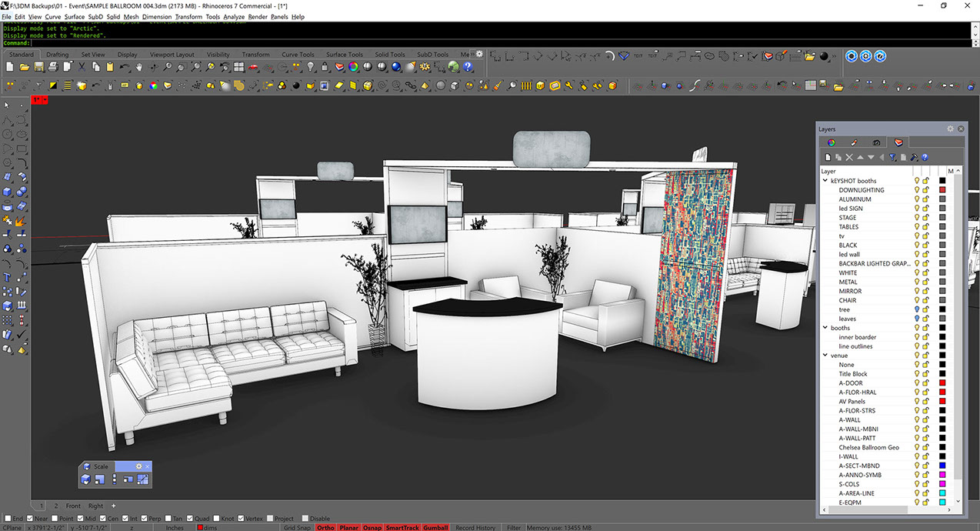Switch to the Front viewport tab
Viewport: 980px width, 531px height.
point(73,506)
